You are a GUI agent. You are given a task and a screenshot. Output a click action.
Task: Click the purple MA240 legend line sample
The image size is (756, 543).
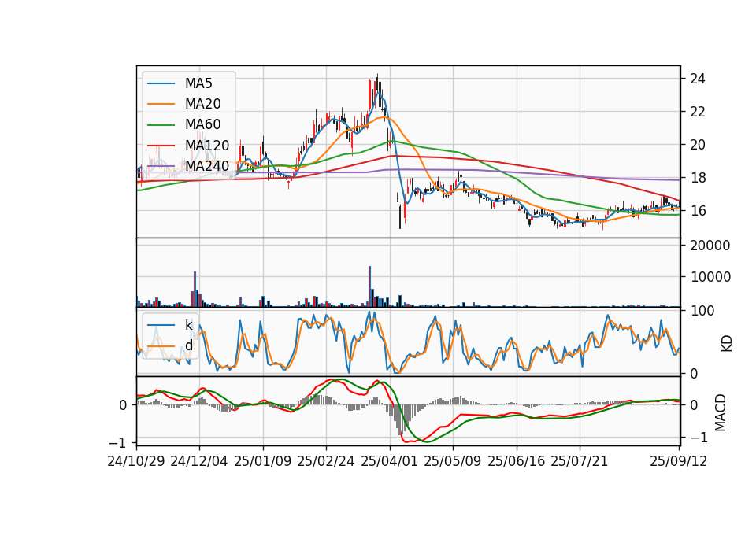point(161,166)
